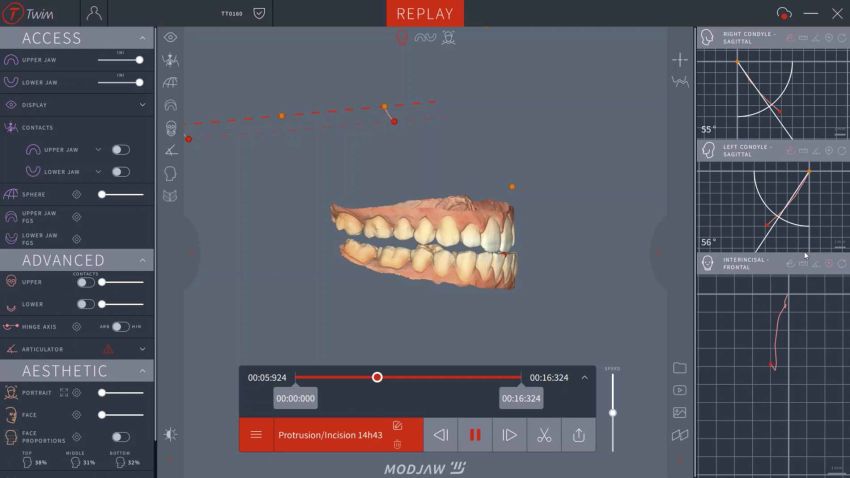Open the user profile button

(x=94, y=14)
